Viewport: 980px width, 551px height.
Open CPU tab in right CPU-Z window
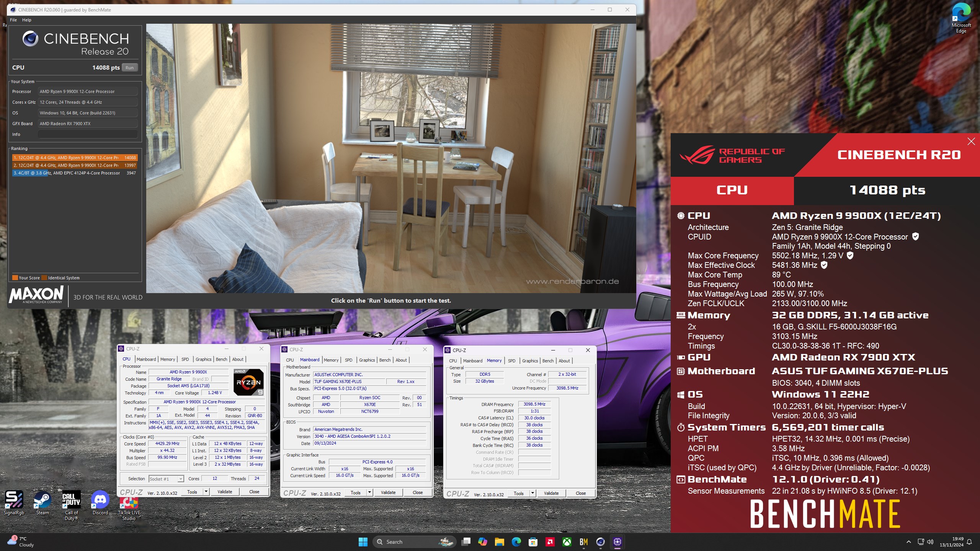click(453, 361)
